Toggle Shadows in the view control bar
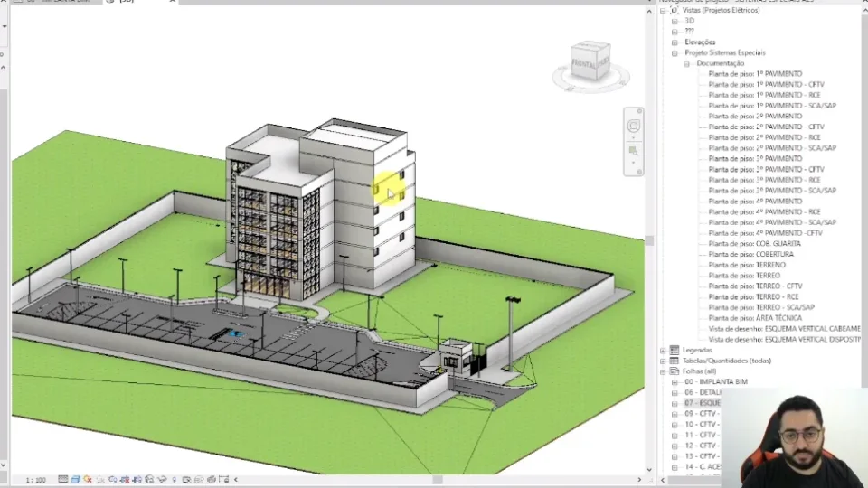Viewport: 868px width, 488px height. tap(100, 480)
